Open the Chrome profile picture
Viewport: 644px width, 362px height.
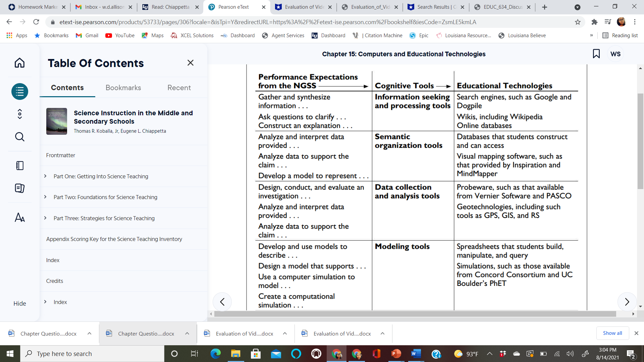621,22
